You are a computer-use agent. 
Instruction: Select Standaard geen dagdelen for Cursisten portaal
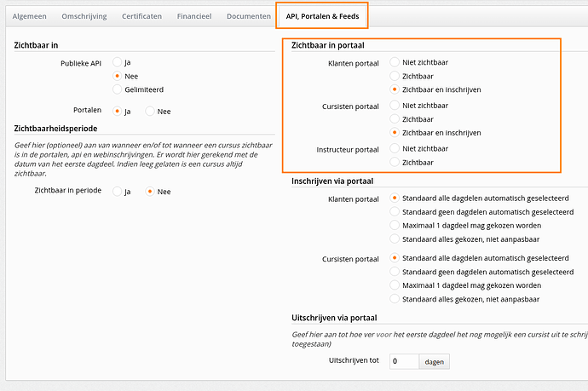(x=394, y=272)
